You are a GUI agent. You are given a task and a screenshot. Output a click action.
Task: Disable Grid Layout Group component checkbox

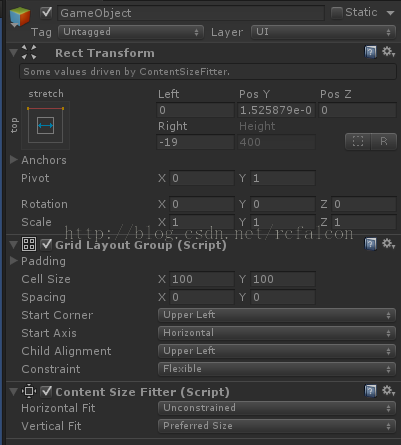(46, 245)
